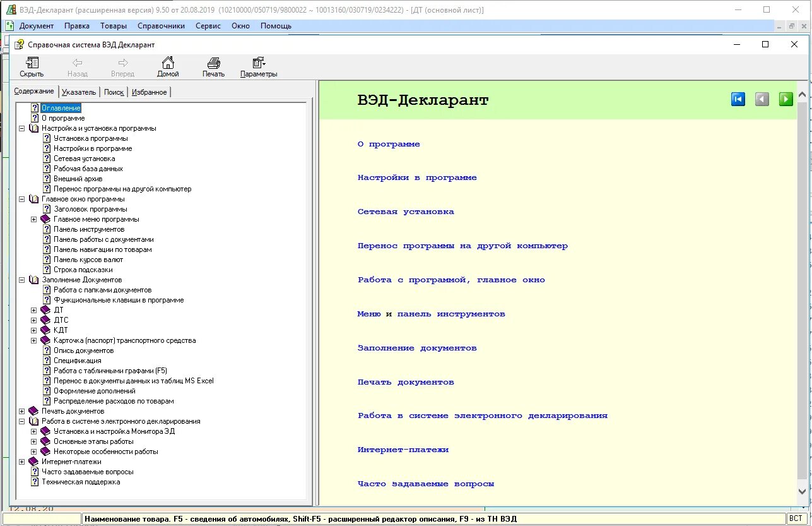Click the Домой home icon
Viewport: 812px width, 526px height.
coord(168,63)
